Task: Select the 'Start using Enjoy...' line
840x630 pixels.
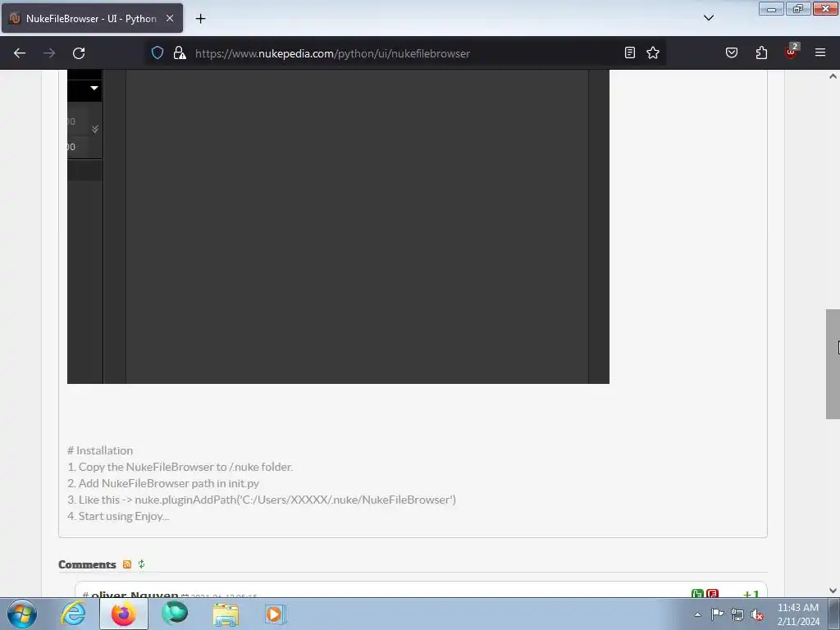Action: [118, 517]
